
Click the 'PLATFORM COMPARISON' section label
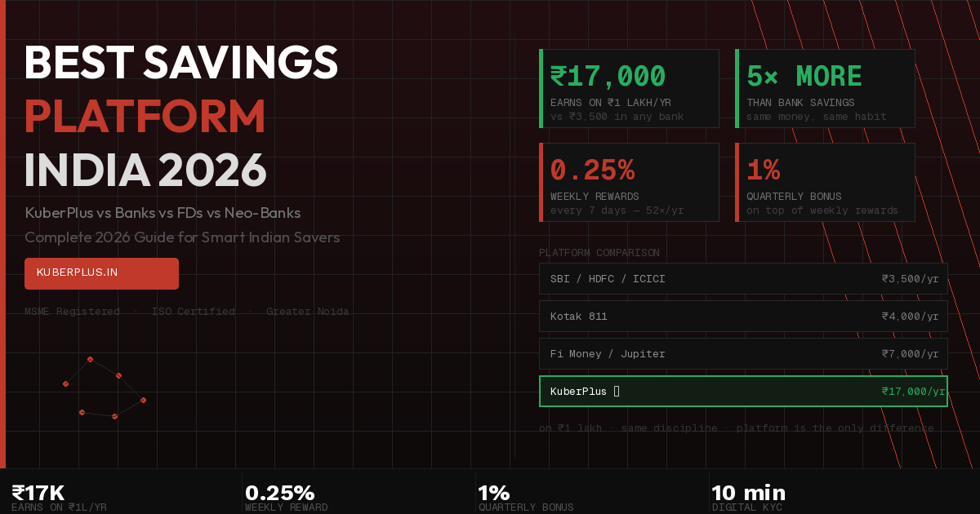(x=599, y=253)
